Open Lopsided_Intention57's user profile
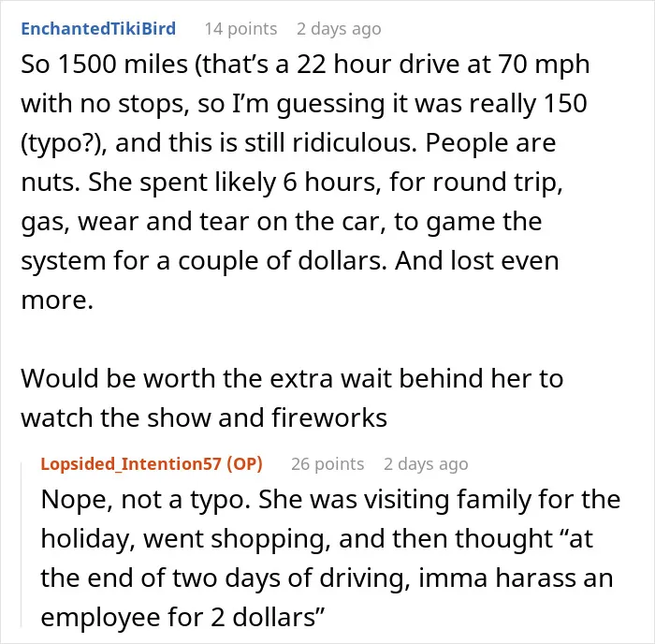Viewport: 655px width, 644px height. pos(131,464)
